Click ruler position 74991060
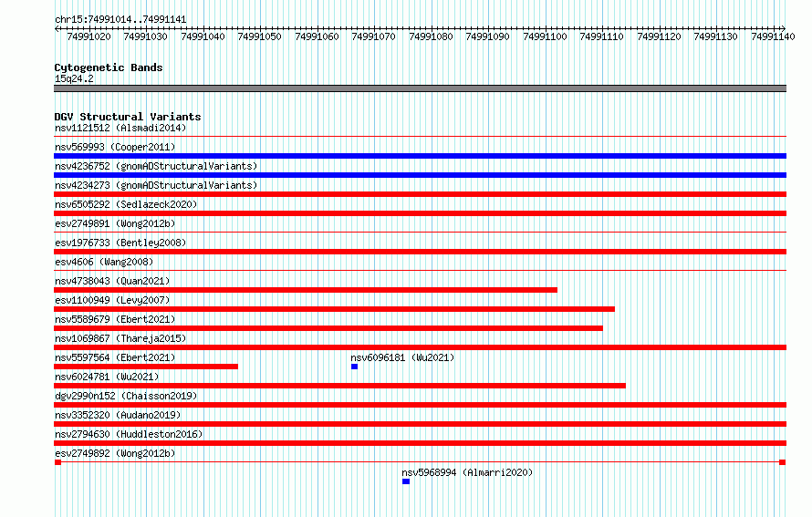This screenshot has width=812, height=517. [x=317, y=36]
